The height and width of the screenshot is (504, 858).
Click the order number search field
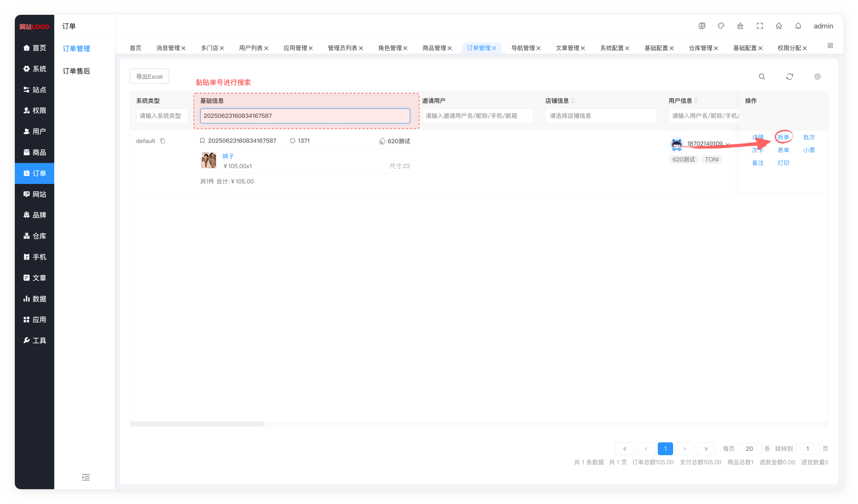click(x=305, y=116)
